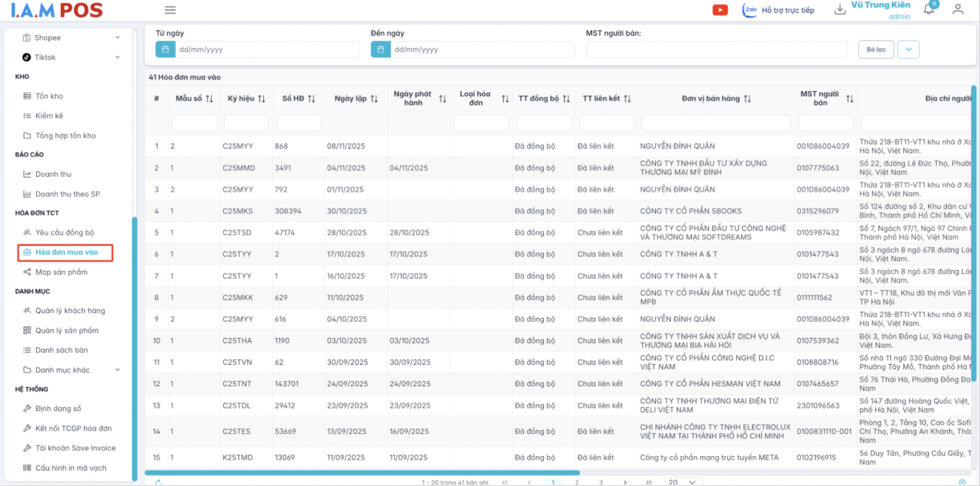Open the user profile icon
The image size is (980, 486).
coord(958,10)
